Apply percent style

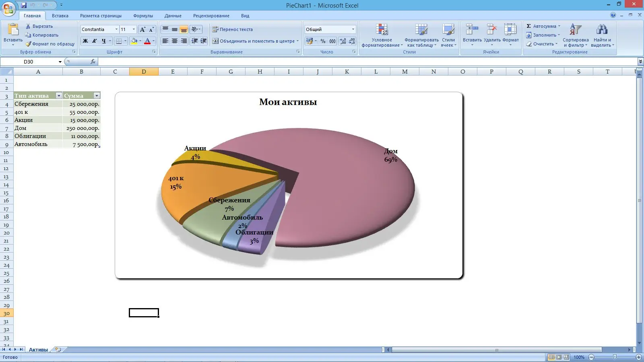(x=323, y=41)
